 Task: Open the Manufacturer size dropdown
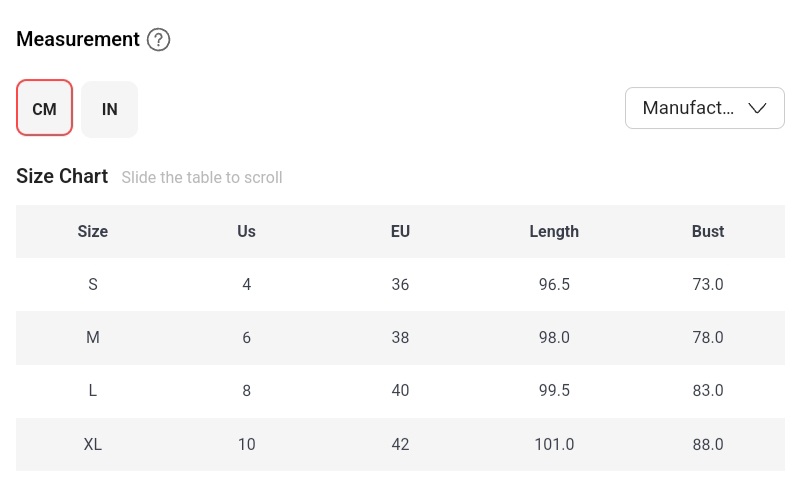point(688,108)
